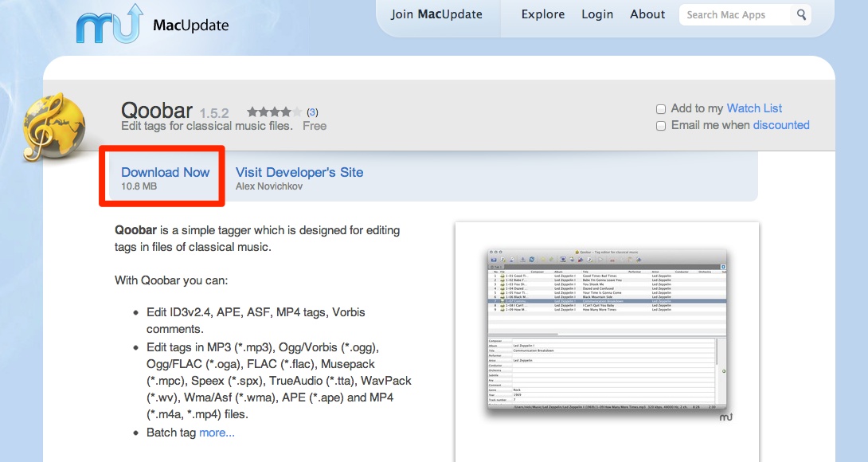The height and width of the screenshot is (462, 868).
Task: Click the star rating for Qoobar
Action: [x=275, y=112]
